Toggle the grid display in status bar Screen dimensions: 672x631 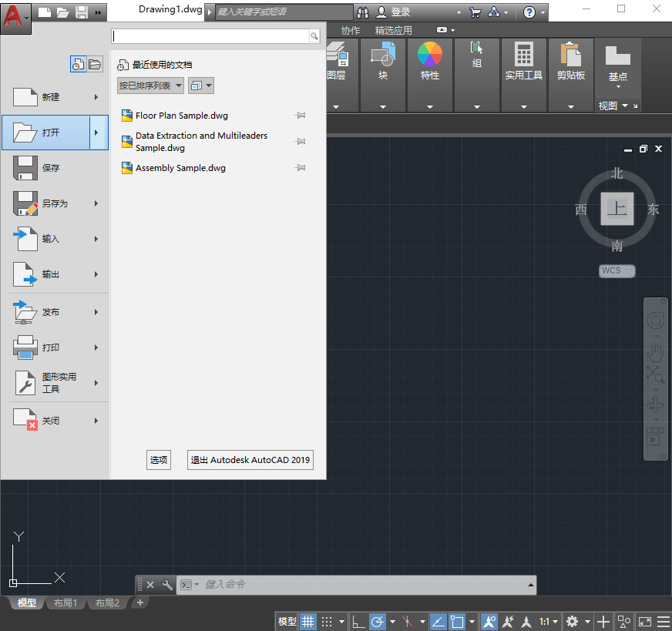pos(307,621)
